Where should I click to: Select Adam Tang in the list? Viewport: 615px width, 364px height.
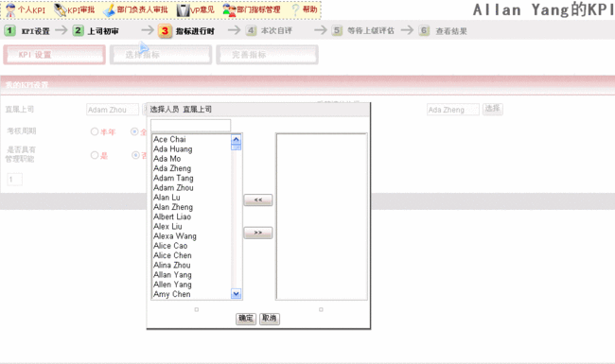(173, 178)
